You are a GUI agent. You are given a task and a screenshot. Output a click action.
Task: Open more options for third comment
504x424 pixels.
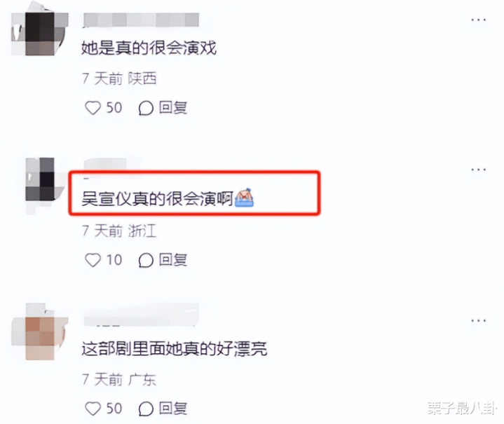(478, 320)
